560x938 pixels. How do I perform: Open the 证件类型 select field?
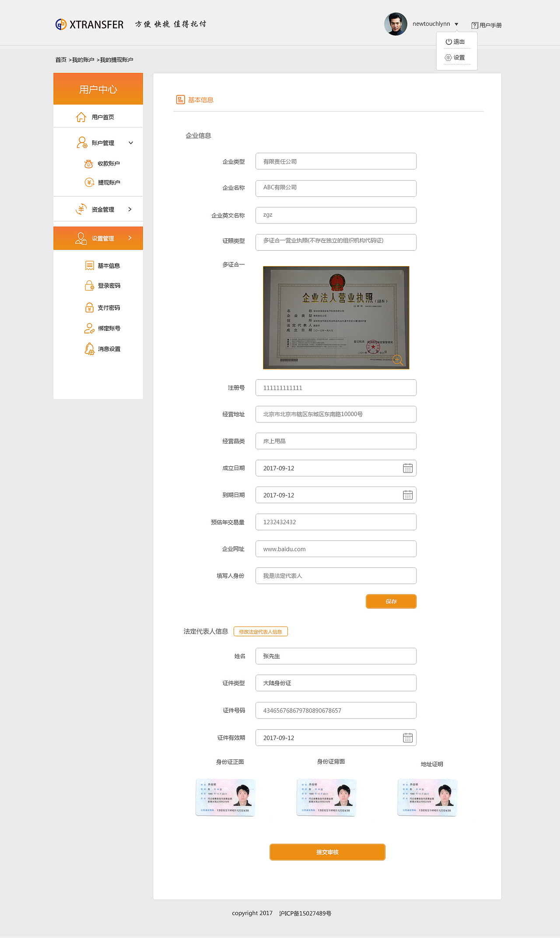(x=336, y=683)
